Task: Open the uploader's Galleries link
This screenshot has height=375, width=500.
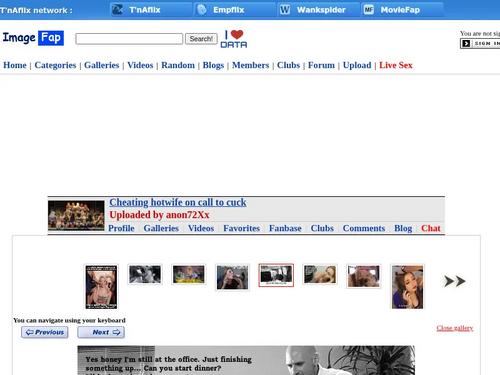Action: pyautogui.click(x=161, y=228)
